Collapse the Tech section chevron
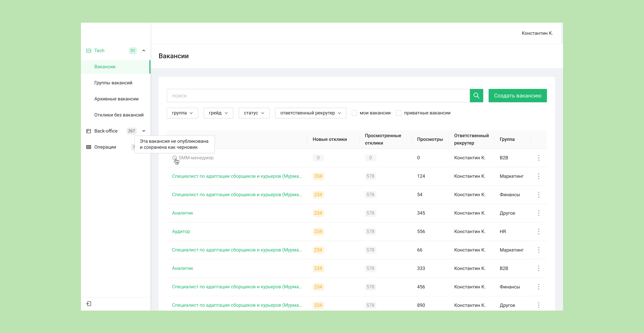Viewport: 644px width, 333px height. (x=144, y=51)
